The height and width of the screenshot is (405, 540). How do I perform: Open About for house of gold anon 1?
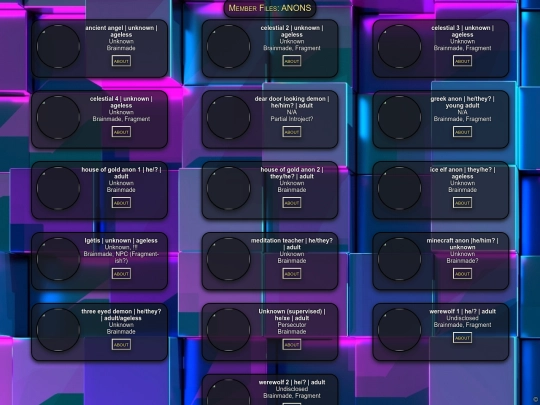121,203
